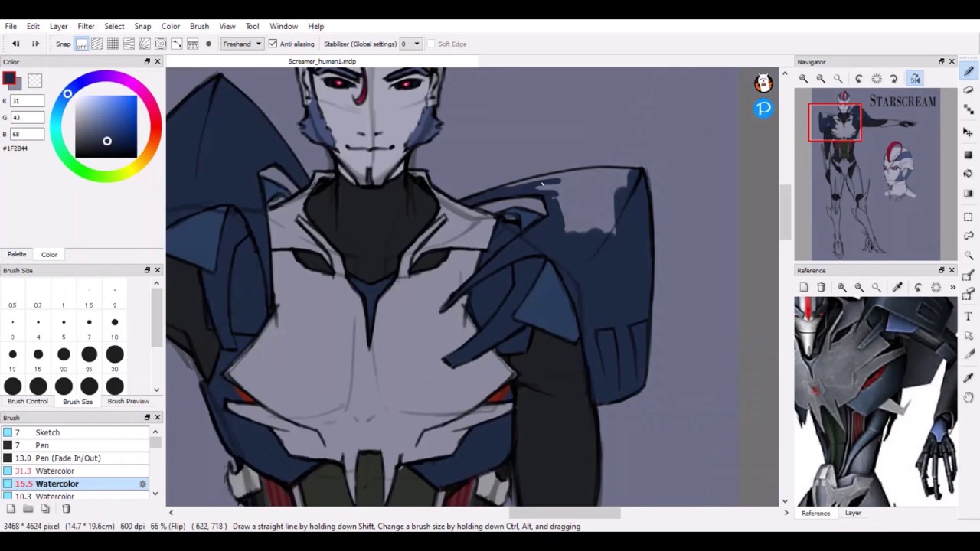The width and height of the screenshot is (980, 551).
Task: Open the File menu
Action: coord(11,26)
